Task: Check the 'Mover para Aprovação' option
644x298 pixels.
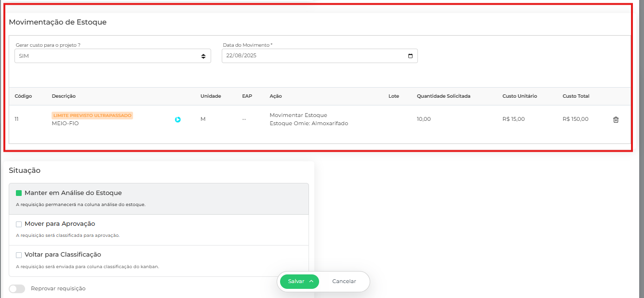Action: point(19,224)
